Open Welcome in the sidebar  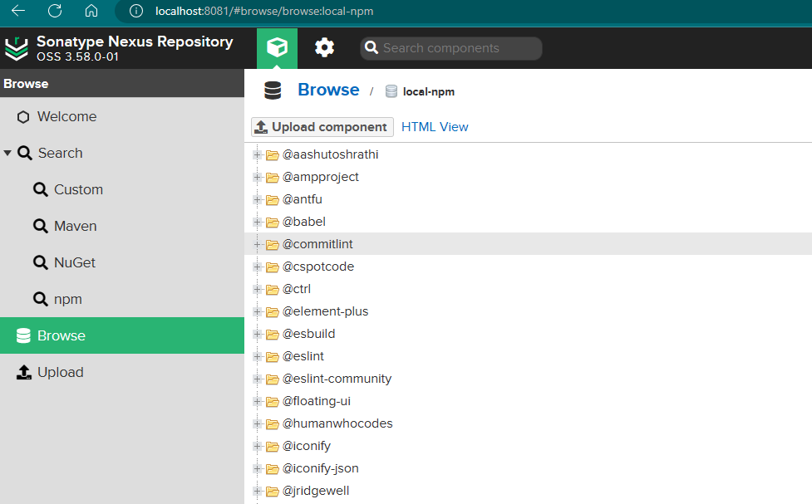click(x=122, y=116)
